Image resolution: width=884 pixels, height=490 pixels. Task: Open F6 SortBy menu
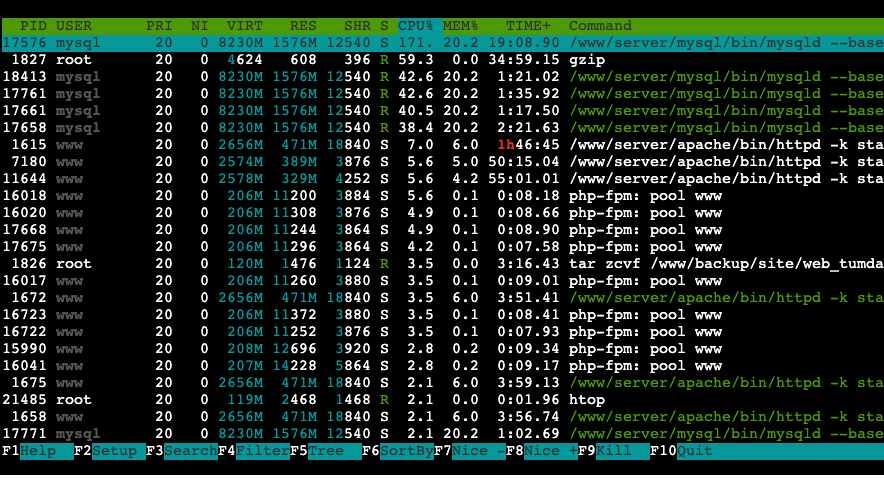(398, 451)
